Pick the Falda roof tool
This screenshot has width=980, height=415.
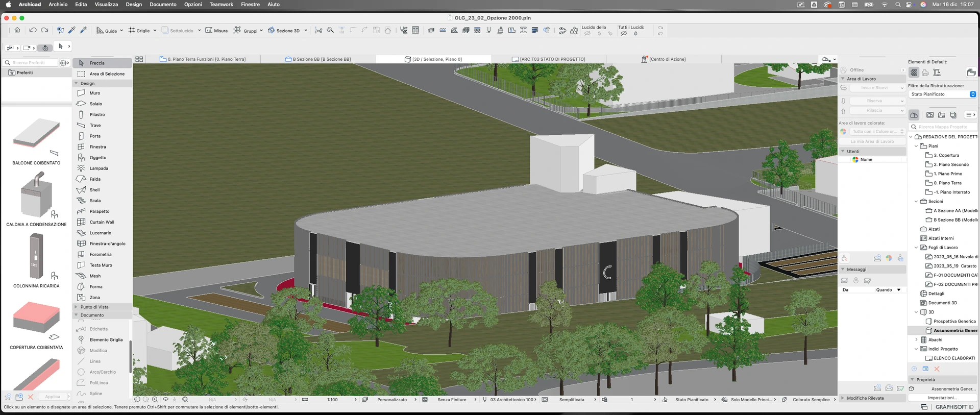tap(95, 179)
